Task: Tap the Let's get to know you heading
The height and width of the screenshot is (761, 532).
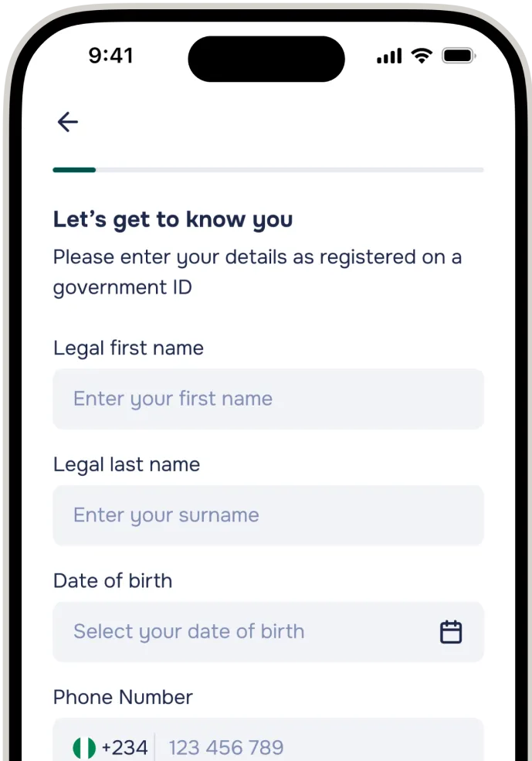Action: tap(173, 220)
